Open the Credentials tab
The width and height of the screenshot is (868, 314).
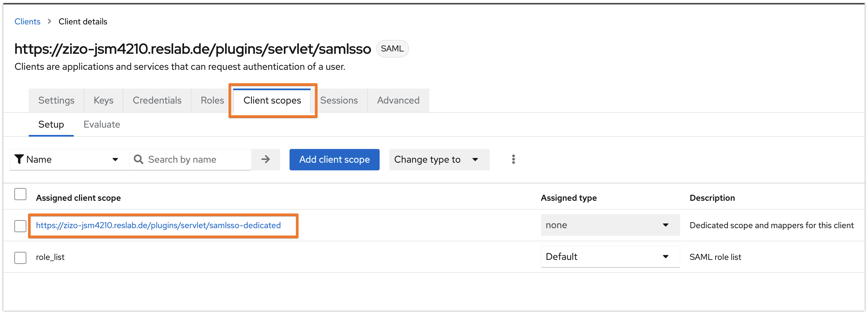pyautogui.click(x=157, y=100)
